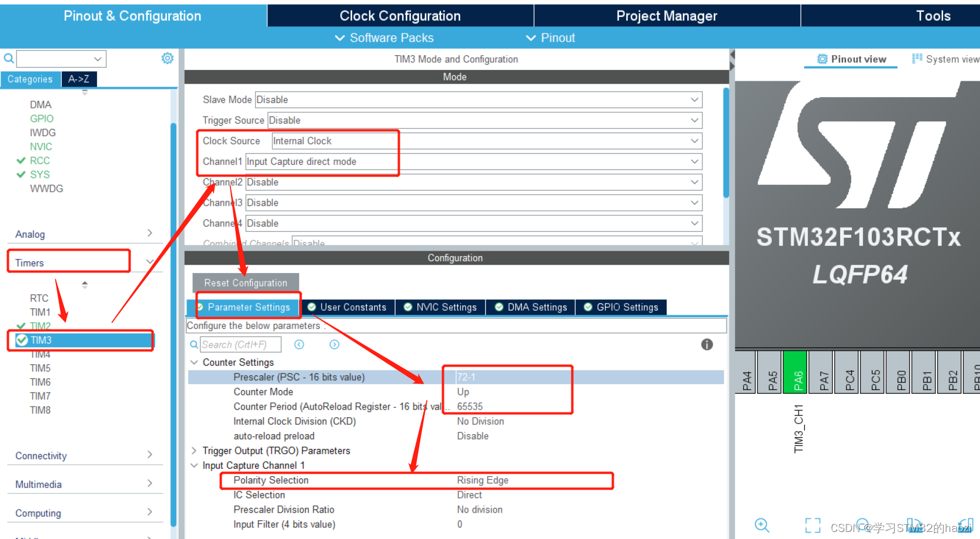Open the gear settings icon in categories panel
980x539 pixels.
point(168,58)
